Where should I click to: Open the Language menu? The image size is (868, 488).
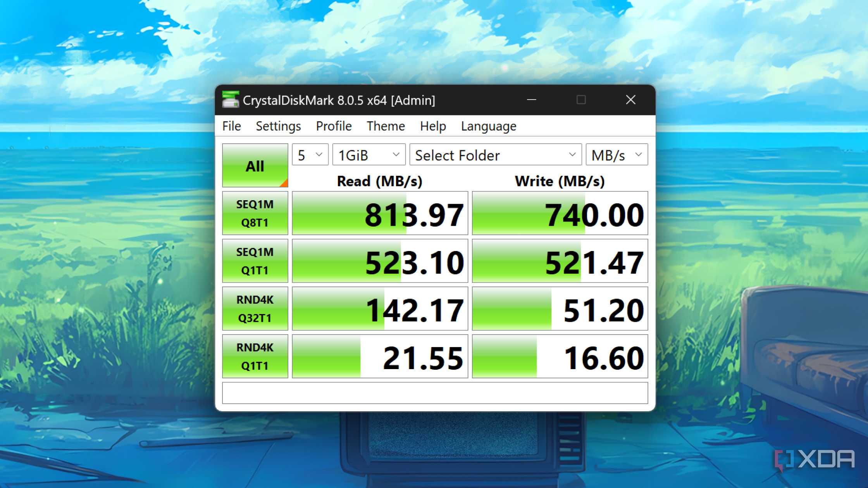489,126
